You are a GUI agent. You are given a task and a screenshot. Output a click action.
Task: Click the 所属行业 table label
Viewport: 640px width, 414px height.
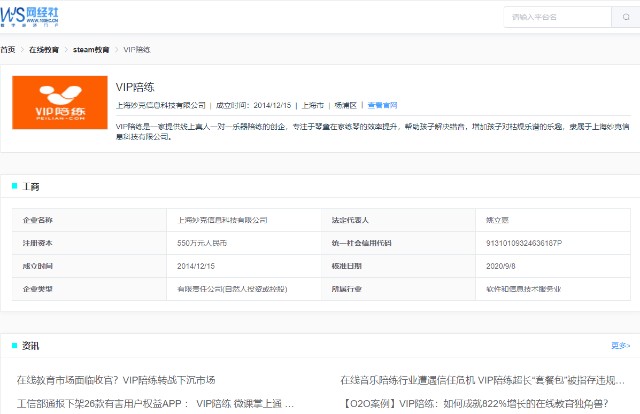(347, 289)
